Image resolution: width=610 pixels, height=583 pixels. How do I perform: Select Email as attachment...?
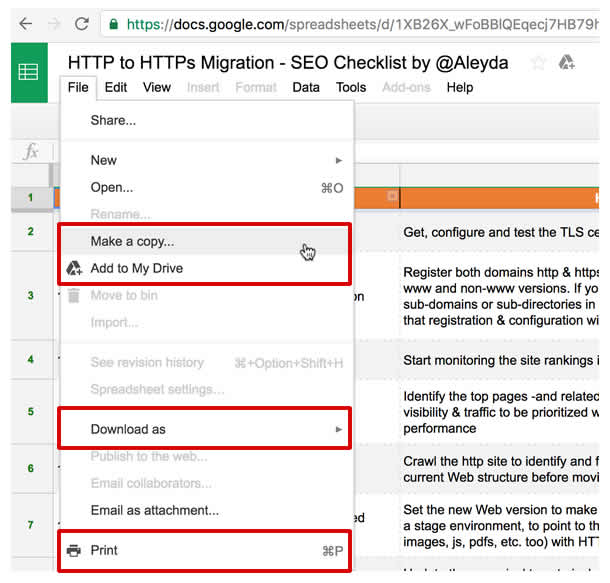pos(207,510)
